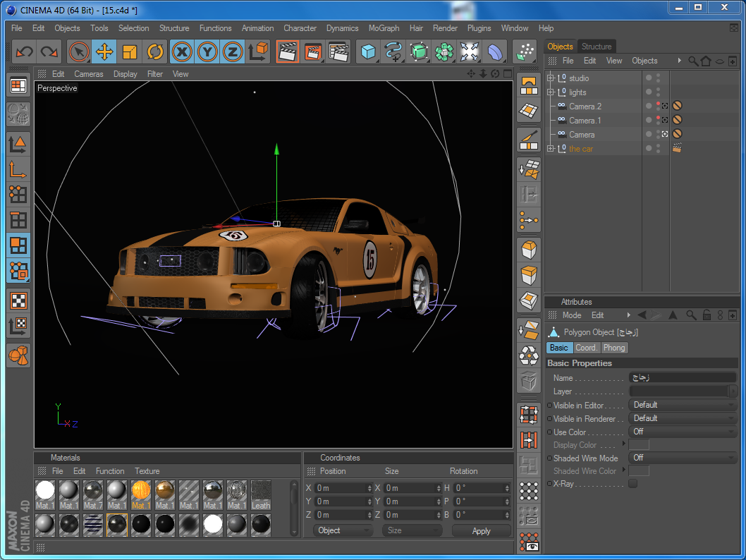
Task: Click the Redo arrow icon
Action: (x=49, y=51)
